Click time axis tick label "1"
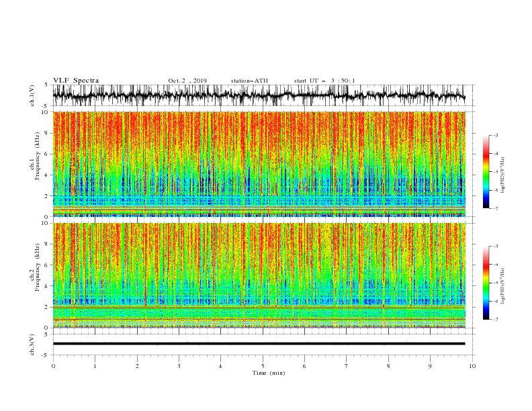Screen dimensions: 532x411 (95, 366)
